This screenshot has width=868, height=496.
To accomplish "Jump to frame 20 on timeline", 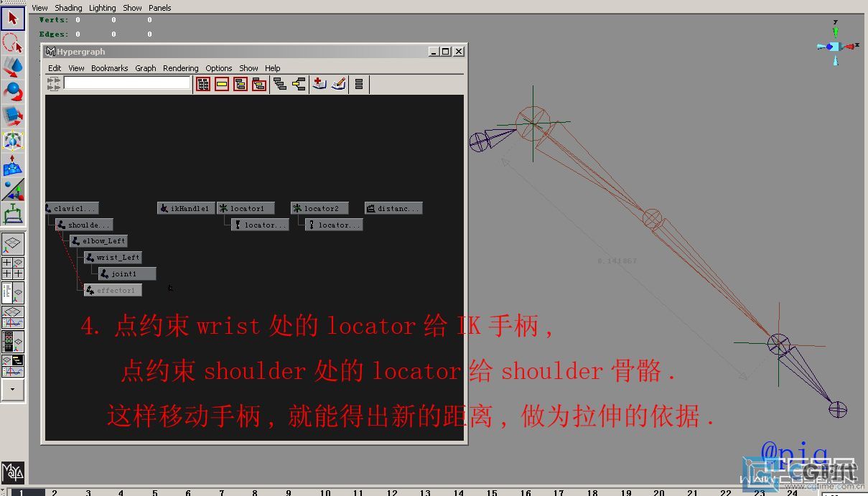I will tap(658, 493).
